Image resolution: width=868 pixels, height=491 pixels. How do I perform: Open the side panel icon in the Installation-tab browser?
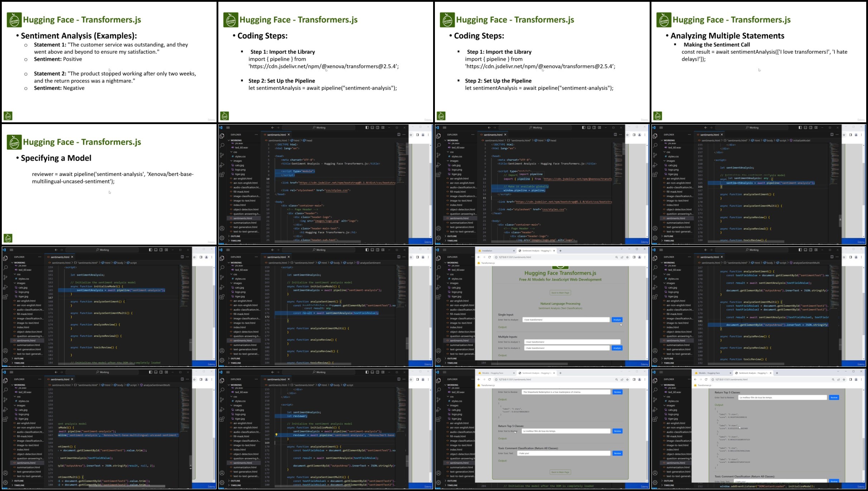(634, 257)
